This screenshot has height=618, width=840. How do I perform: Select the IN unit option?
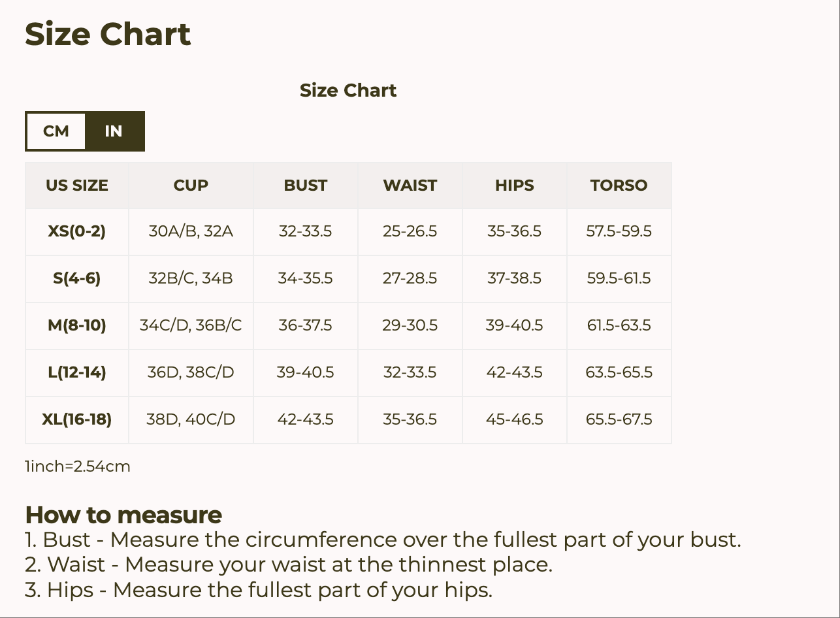click(x=114, y=131)
